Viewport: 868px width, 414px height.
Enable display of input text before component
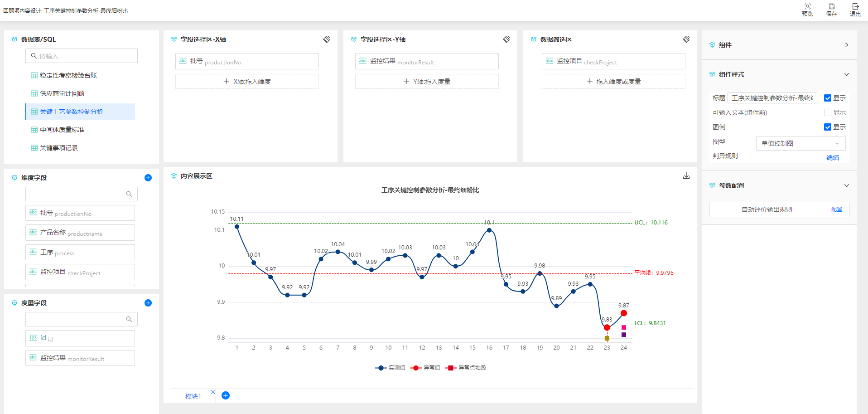828,112
